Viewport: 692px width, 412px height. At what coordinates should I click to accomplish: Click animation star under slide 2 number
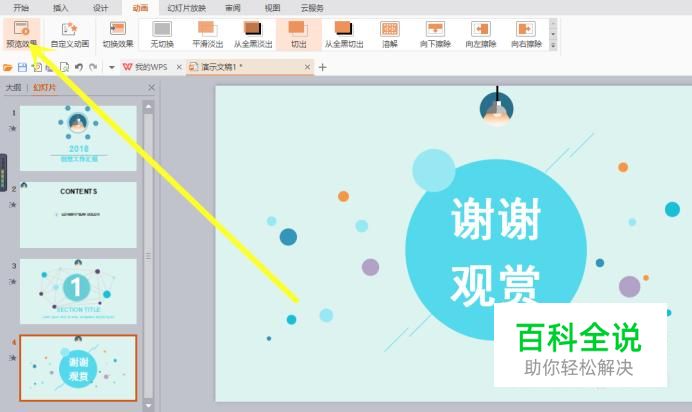pos(13,205)
